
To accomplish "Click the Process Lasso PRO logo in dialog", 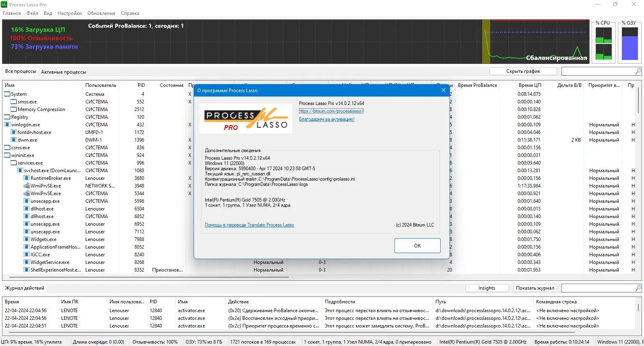I will 246,119.
